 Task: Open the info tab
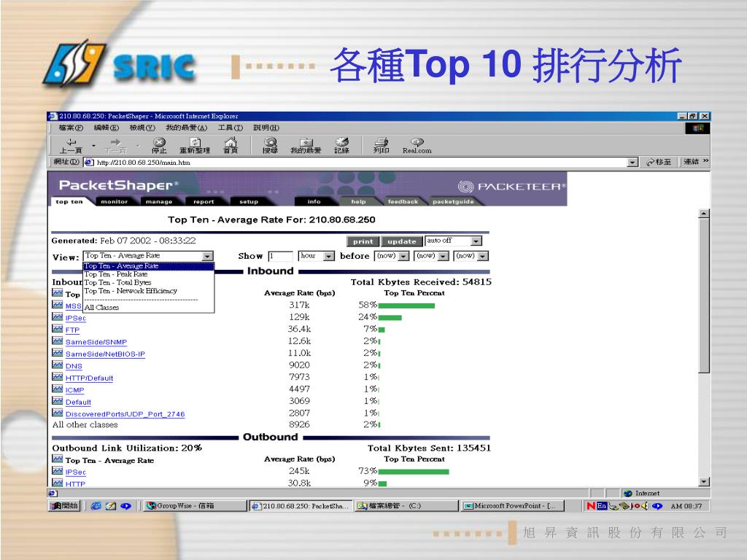(314, 201)
